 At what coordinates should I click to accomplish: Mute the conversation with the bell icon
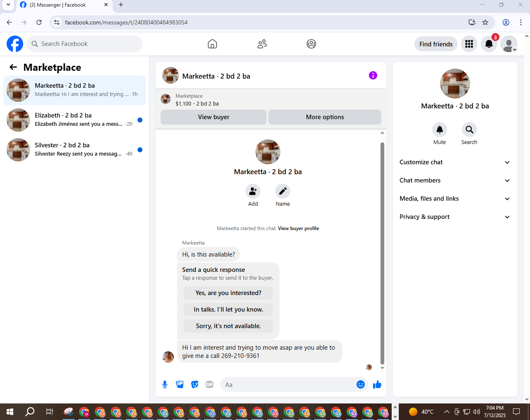(x=440, y=130)
